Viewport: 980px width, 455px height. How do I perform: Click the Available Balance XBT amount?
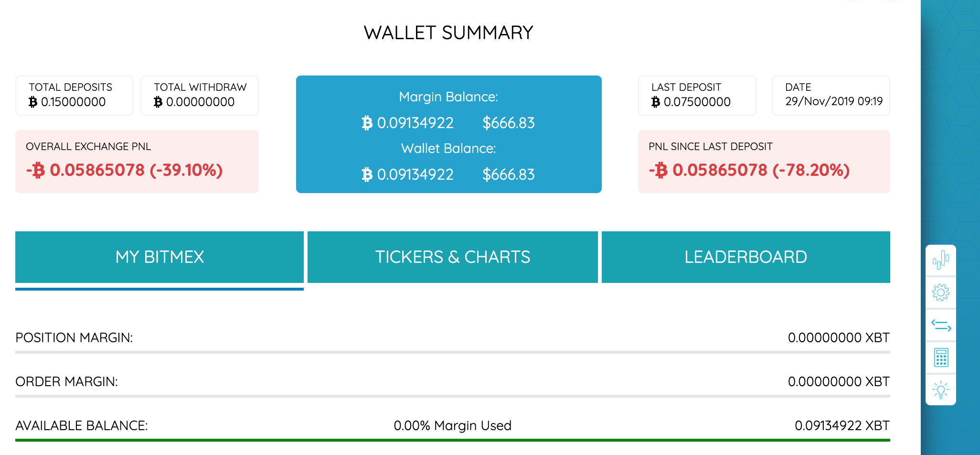click(842, 426)
